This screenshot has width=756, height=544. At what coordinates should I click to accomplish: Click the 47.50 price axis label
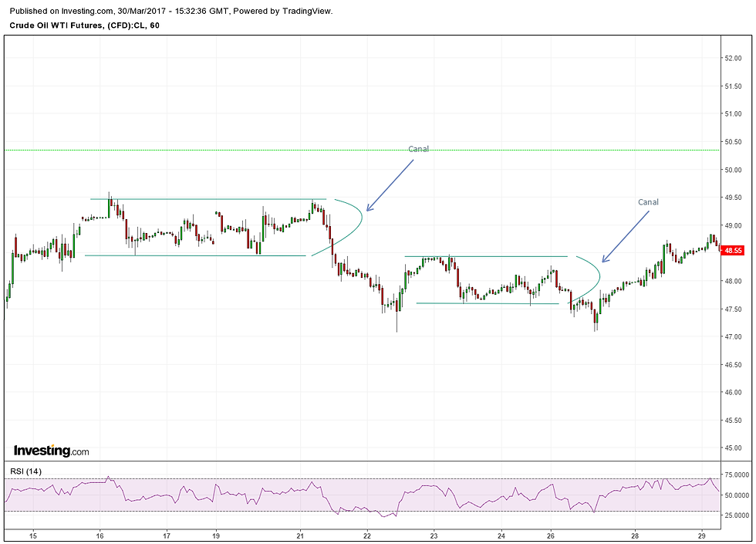pyautogui.click(x=734, y=309)
